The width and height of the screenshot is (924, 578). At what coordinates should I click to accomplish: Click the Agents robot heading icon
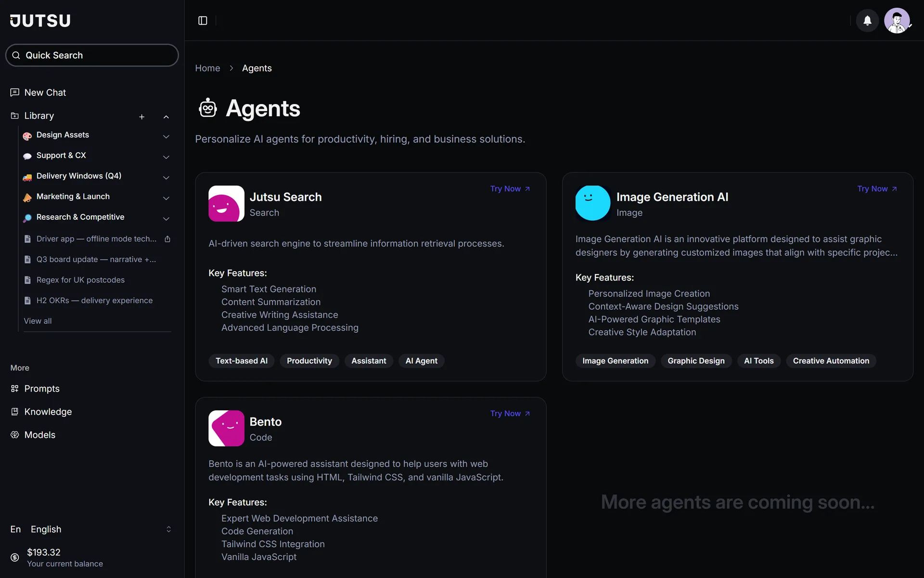coord(208,108)
